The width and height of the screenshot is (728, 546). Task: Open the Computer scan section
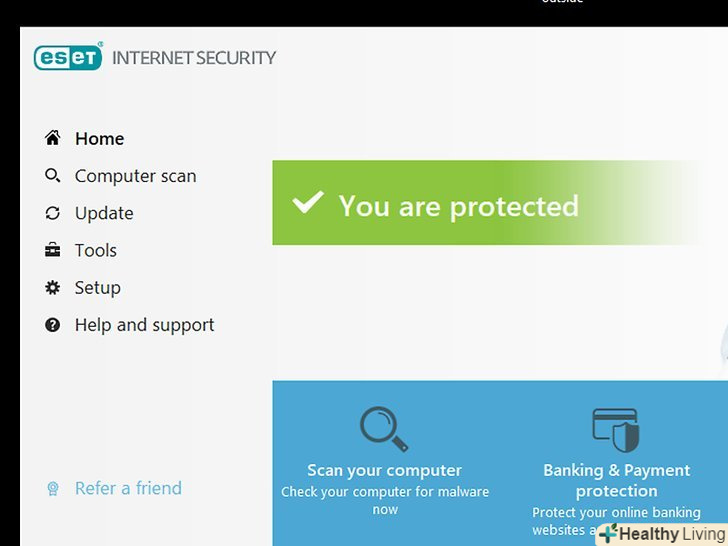[135, 176]
